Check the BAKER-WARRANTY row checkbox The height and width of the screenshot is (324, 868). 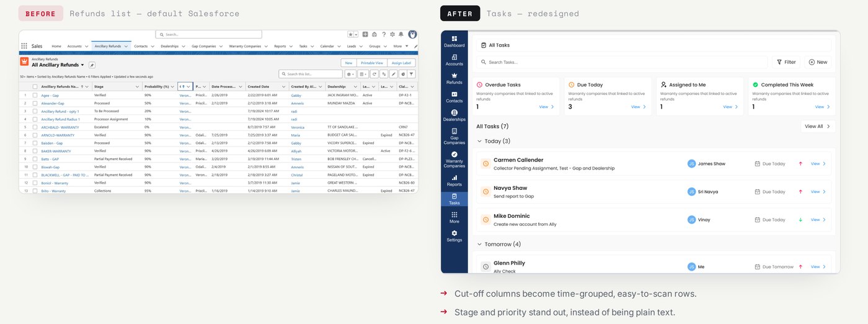coord(35,151)
